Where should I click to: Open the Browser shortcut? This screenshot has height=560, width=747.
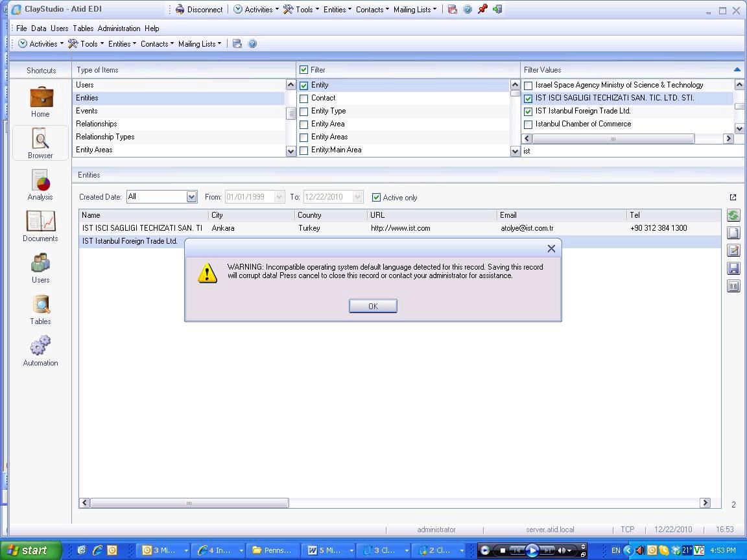click(x=40, y=143)
